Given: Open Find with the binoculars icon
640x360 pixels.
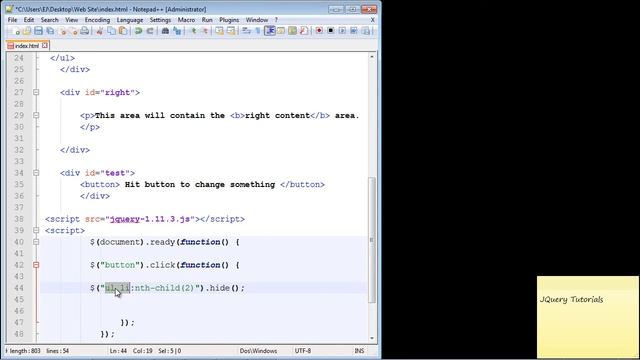Looking at the screenshot, I should coord(165,31).
